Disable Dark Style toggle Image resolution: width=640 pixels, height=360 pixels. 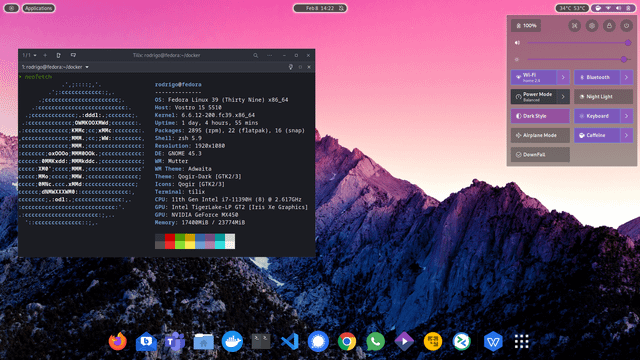pyautogui.click(x=540, y=116)
